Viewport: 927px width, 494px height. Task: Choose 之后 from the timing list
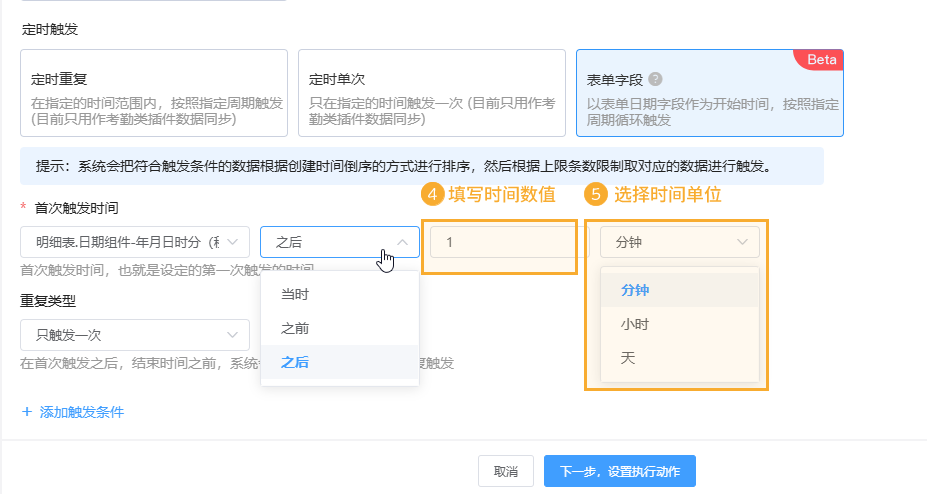point(295,362)
